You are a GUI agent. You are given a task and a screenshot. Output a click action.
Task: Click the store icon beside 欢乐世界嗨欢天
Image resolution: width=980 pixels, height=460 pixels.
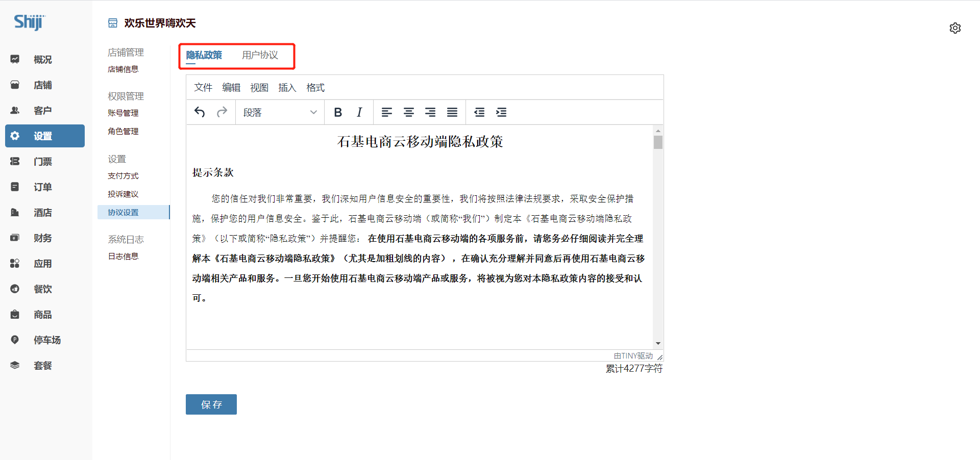point(113,23)
